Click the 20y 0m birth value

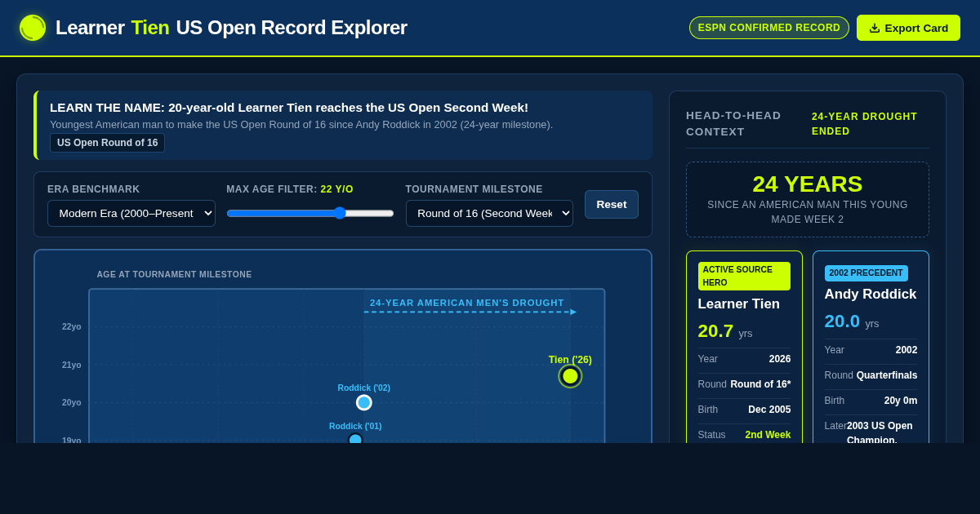(901, 401)
